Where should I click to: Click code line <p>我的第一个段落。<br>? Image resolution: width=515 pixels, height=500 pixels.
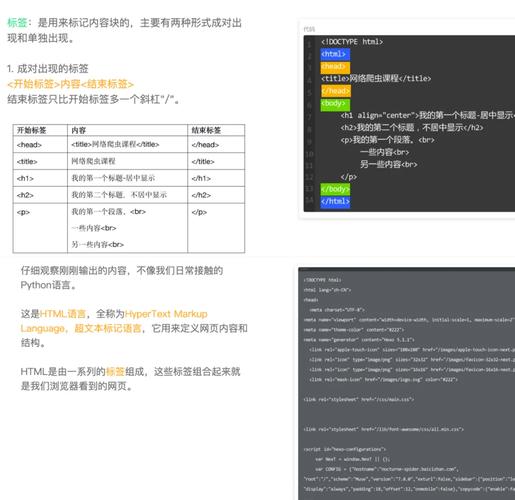point(387,140)
